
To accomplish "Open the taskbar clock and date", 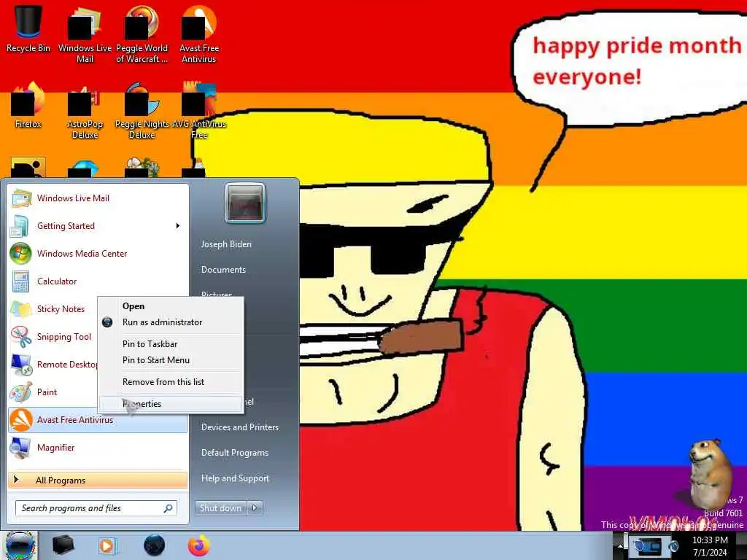I will [x=710, y=546].
